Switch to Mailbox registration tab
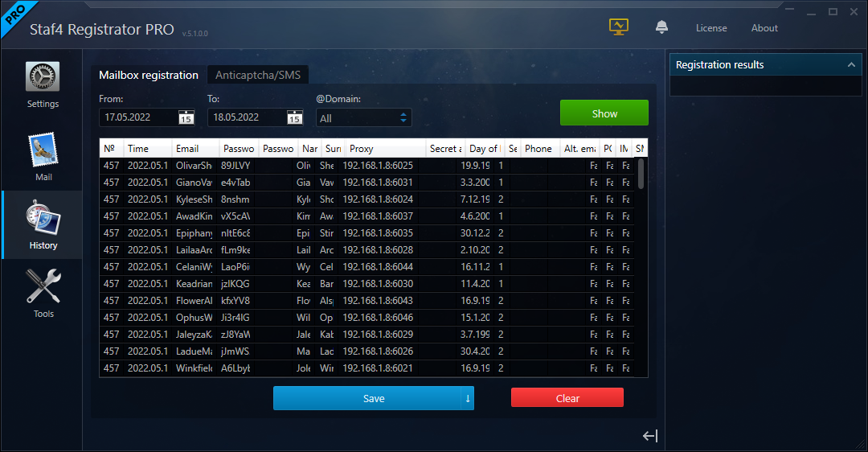This screenshot has height=452, width=868. pyautogui.click(x=149, y=75)
